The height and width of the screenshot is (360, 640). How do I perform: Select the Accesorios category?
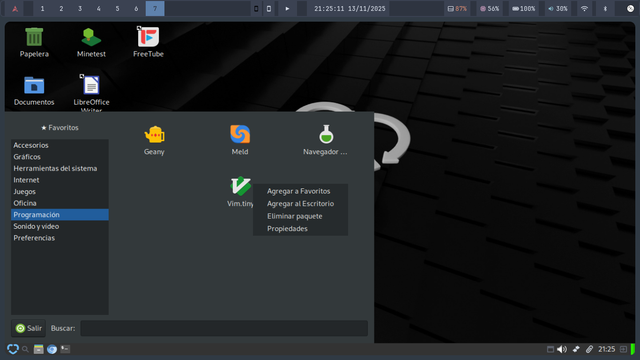point(60,145)
